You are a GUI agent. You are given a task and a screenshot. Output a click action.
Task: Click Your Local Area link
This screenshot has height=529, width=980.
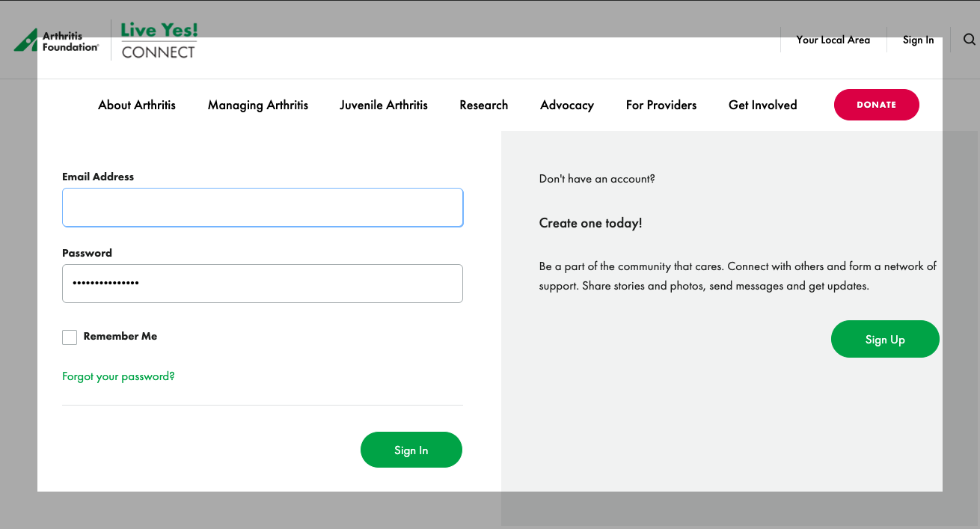point(833,40)
